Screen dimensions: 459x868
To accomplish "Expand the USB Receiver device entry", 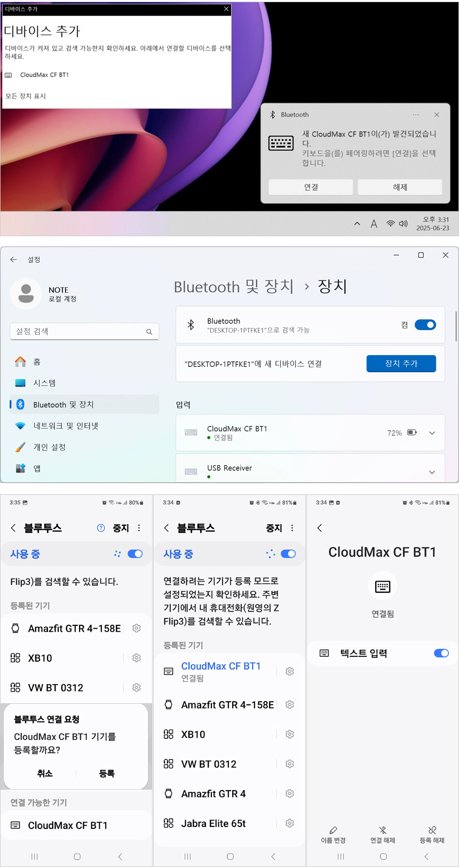I will (x=432, y=472).
